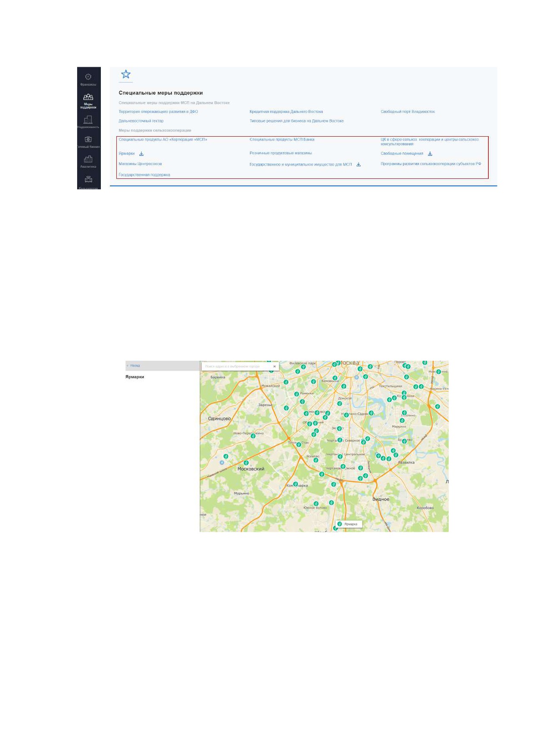Download the Ярмарки list via arrow icon
The width and height of the screenshot is (534, 756).
[x=141, y=153]
